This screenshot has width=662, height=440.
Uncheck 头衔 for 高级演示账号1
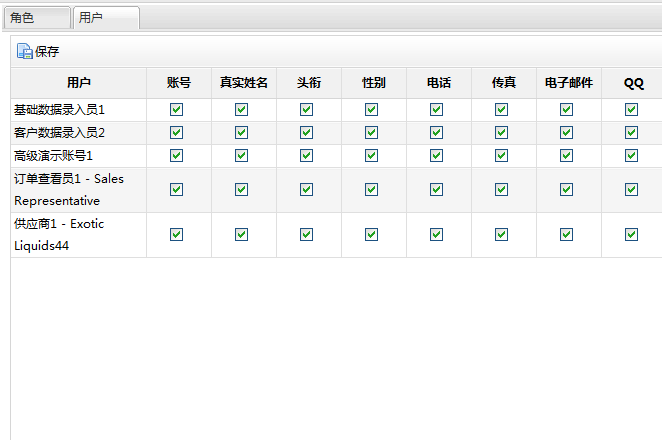[x=307, y=156]
